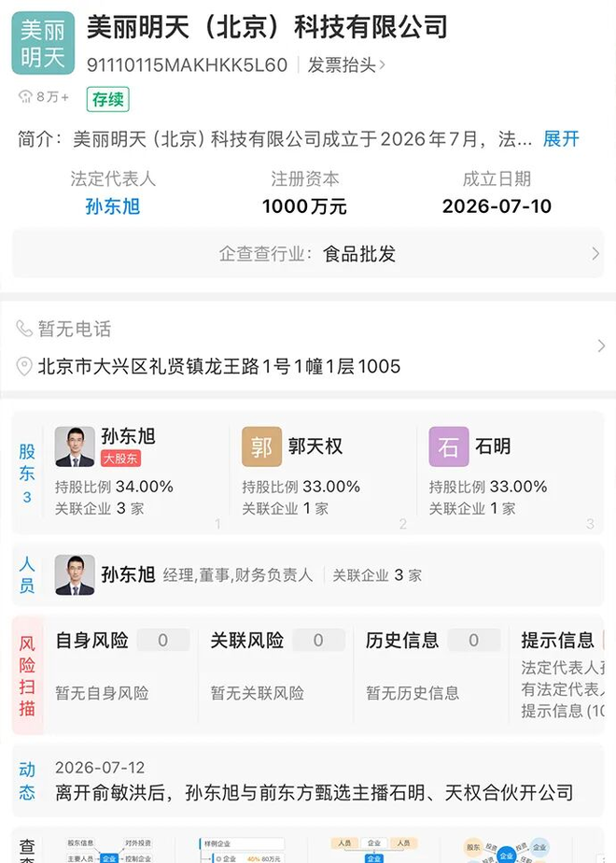616x863 pixels.
Task: Tap registered capital 1000万元
Action: point(304,206)
